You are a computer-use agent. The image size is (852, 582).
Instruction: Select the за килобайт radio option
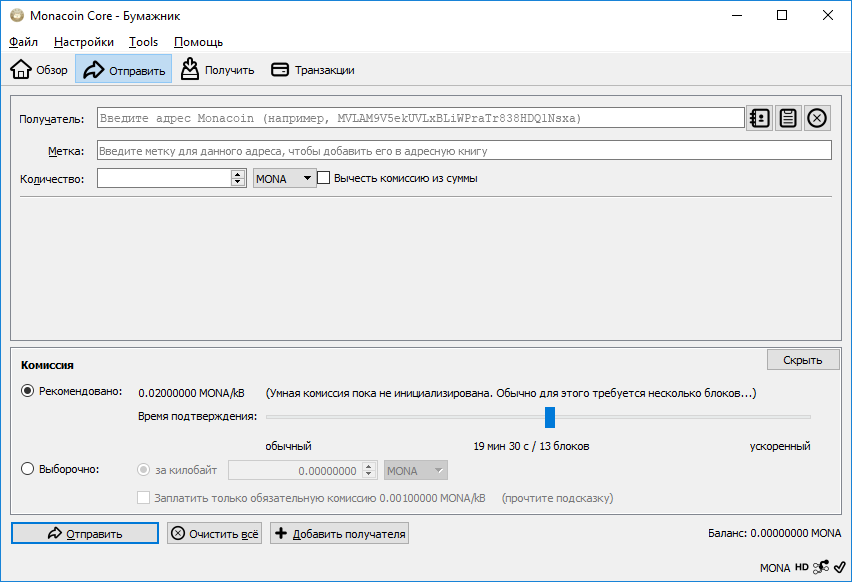tap(143, 470)
